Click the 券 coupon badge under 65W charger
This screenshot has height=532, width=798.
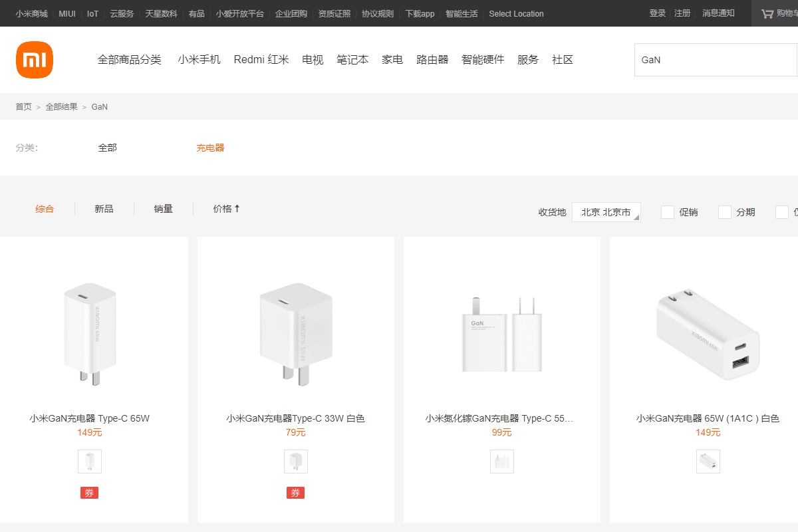[x=89, y=493]
